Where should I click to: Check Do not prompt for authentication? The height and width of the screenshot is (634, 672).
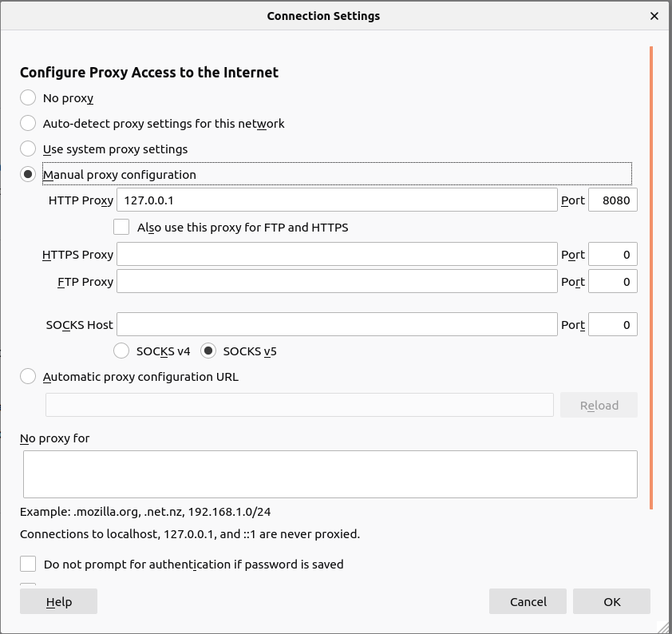(x=28, y=565)
